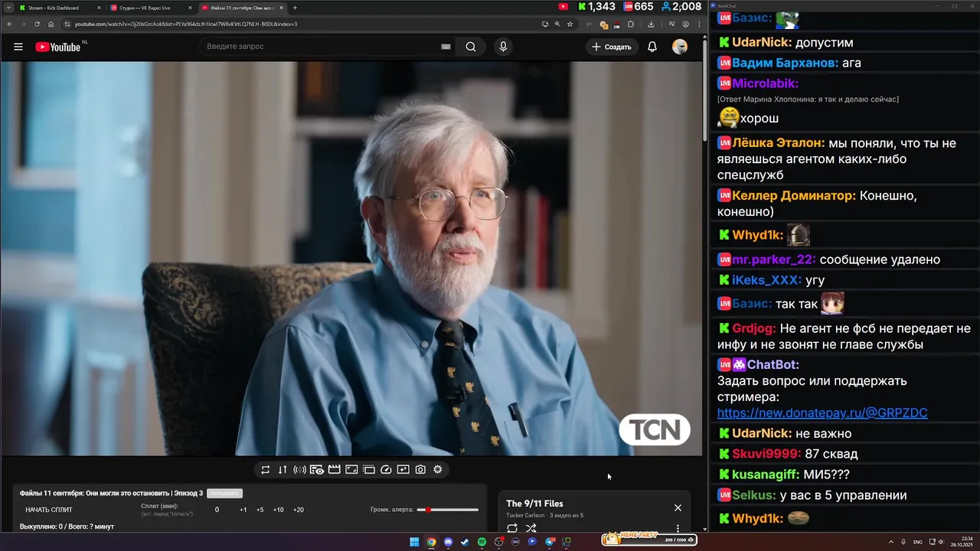
Task: Toggle playlist shuffle in 9/11 Files panel
Action: click(531, 528)
